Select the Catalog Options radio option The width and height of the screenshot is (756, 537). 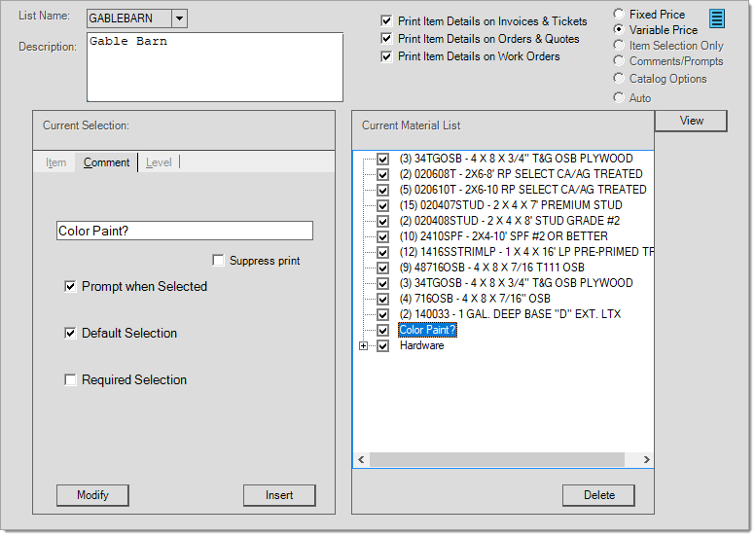pos(619,79)
